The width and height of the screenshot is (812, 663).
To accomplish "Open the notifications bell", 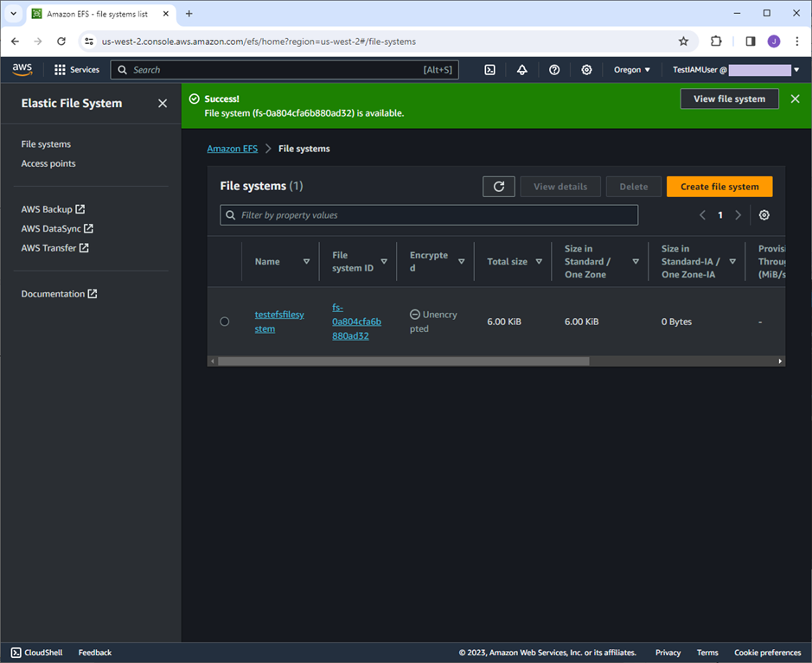I will click(x=522, y=70).
